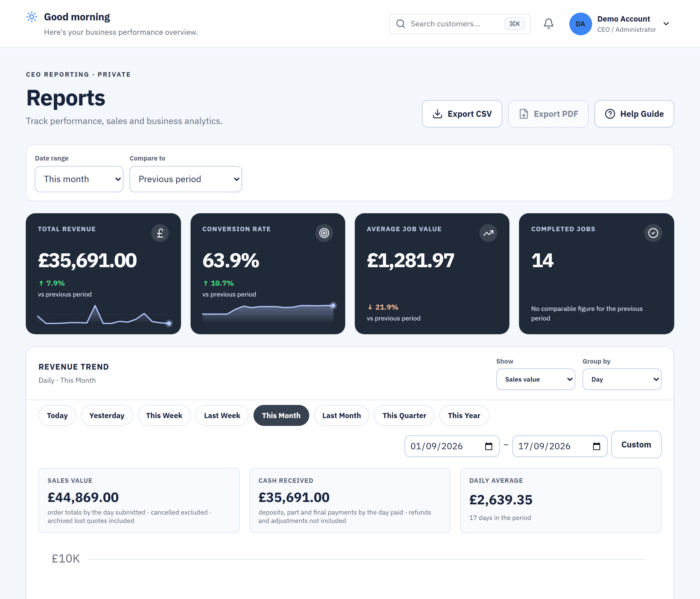Click the Cash Received £35,691.00 figure
700x599 pixels.
294,497
